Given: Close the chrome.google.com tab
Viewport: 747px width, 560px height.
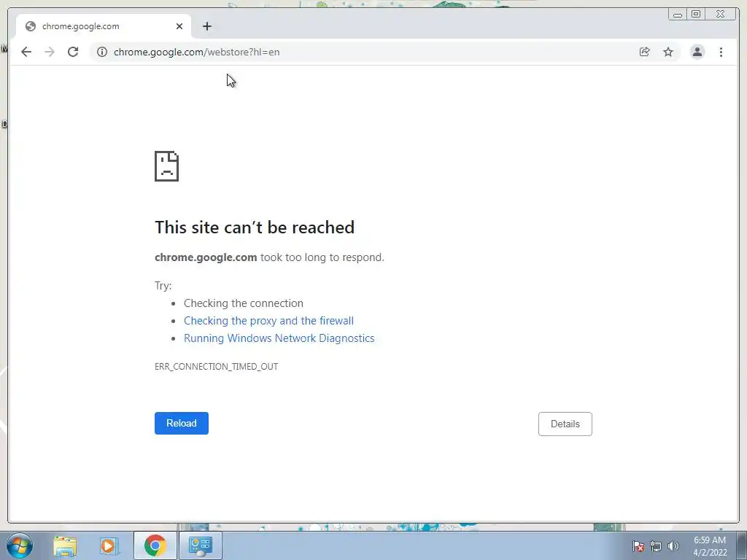Looking at the screenshot, I should (179, 26).
